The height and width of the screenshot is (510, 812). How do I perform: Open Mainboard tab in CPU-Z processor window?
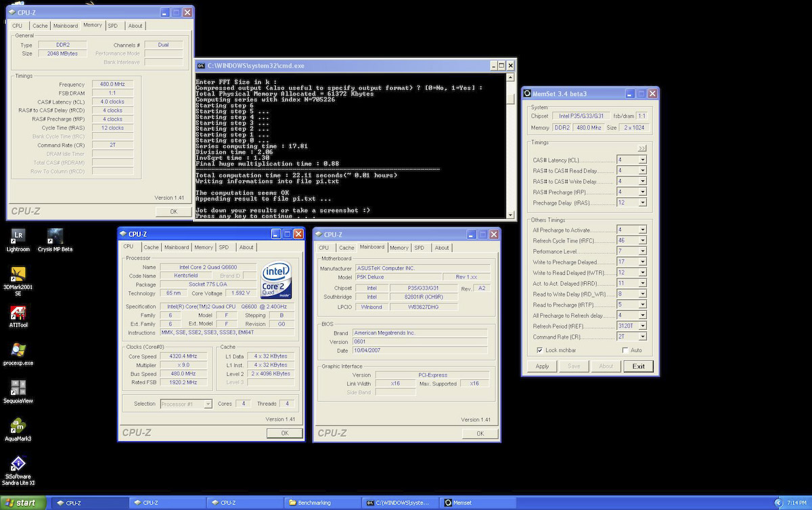coord(177,247)
